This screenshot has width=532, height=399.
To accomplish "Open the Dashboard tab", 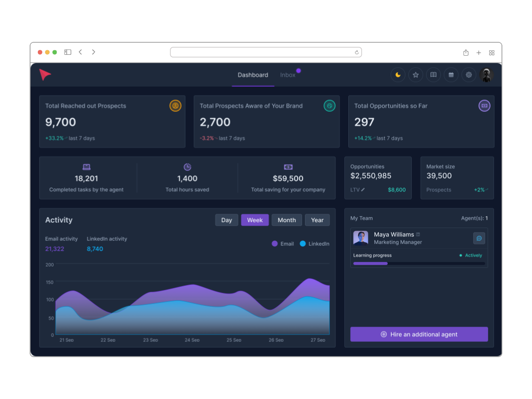I will [253, 75].
